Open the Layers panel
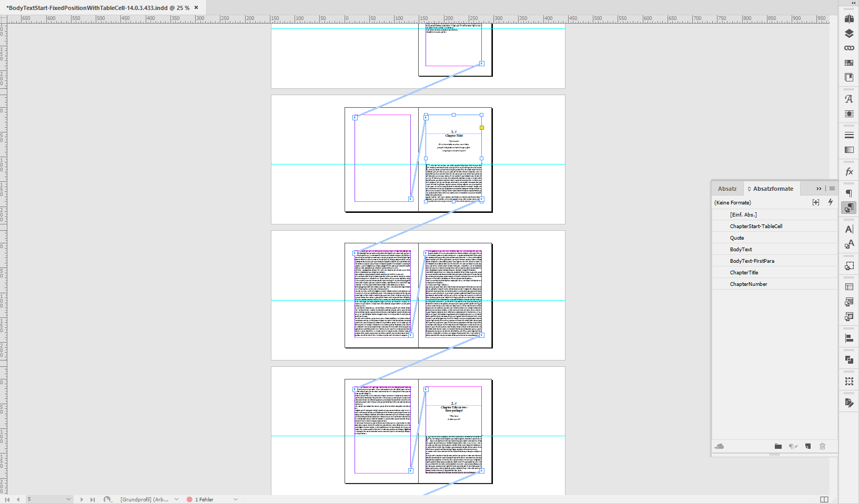Screen dimensions: 859x504 848,34
